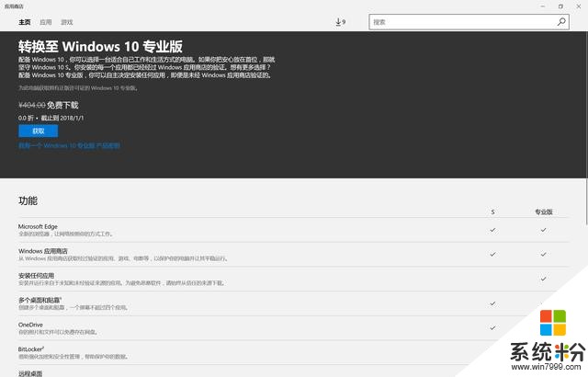Viewport: 588px width, 377px height.
Task: Select the 多个桌面和贴靠 feature row title
Action: point(40,300)
